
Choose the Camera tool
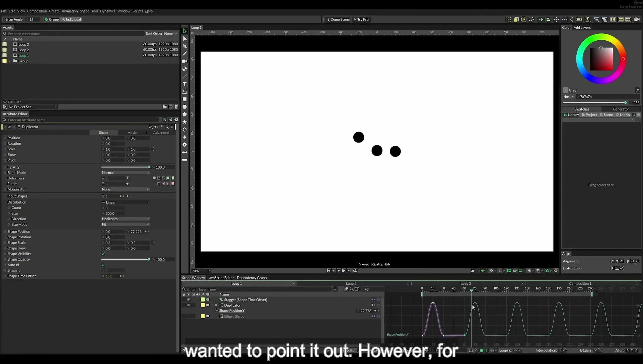pos(185,61)
